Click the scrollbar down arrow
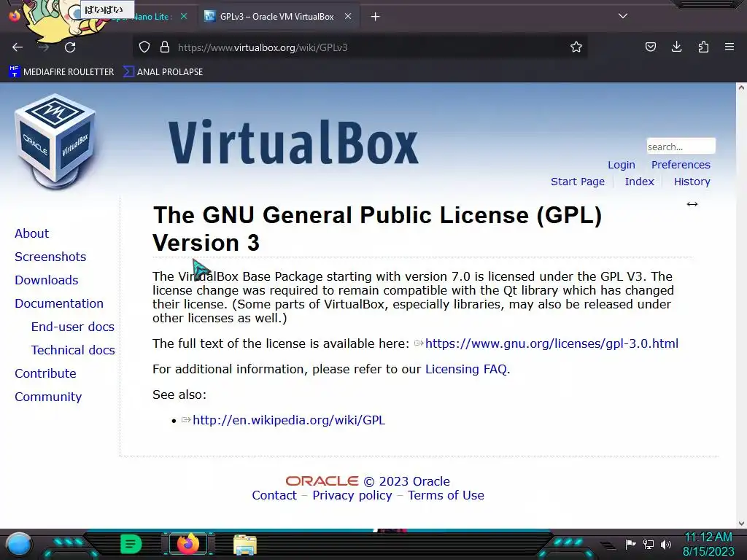 pyautogui.click(x=741, y=524)
